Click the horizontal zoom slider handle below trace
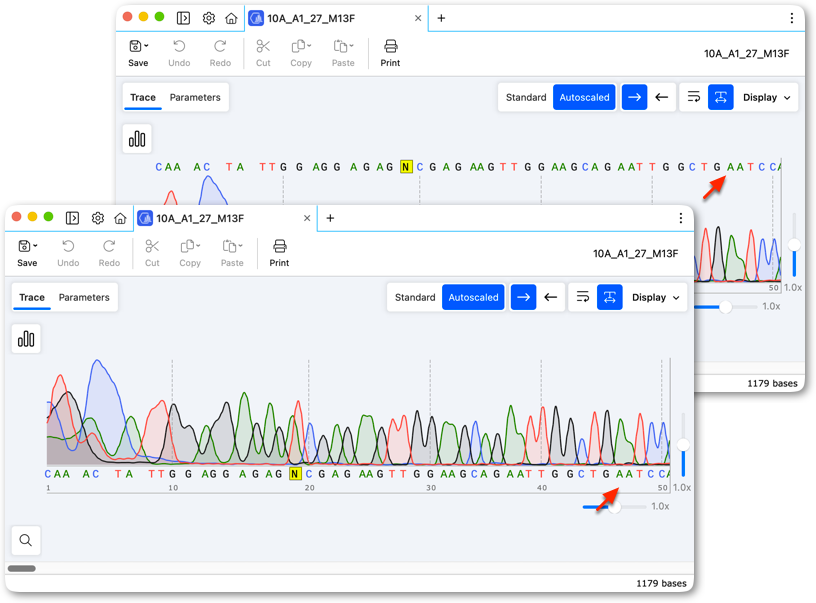The image size is (816, 603). pos(615,506)
